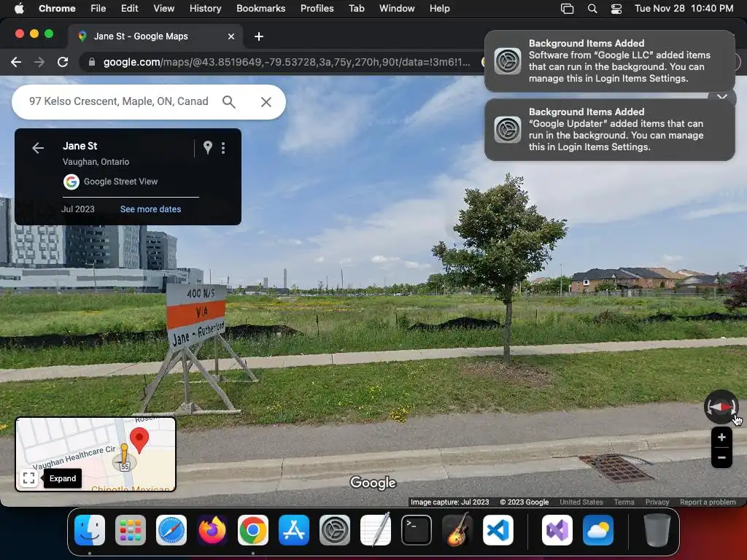Click the red location pin on the minimap
747x560 pixels.
pyautogui.click(x=139, y=440)
